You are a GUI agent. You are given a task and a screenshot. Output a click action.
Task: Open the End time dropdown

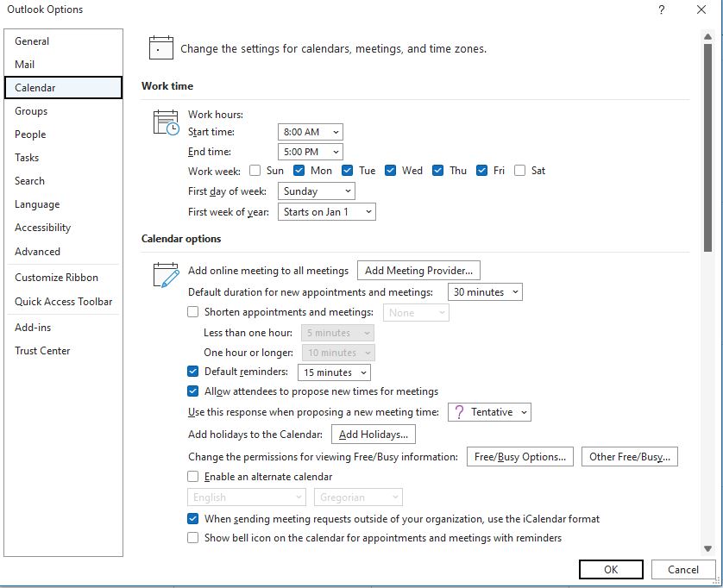coord(311,152)
